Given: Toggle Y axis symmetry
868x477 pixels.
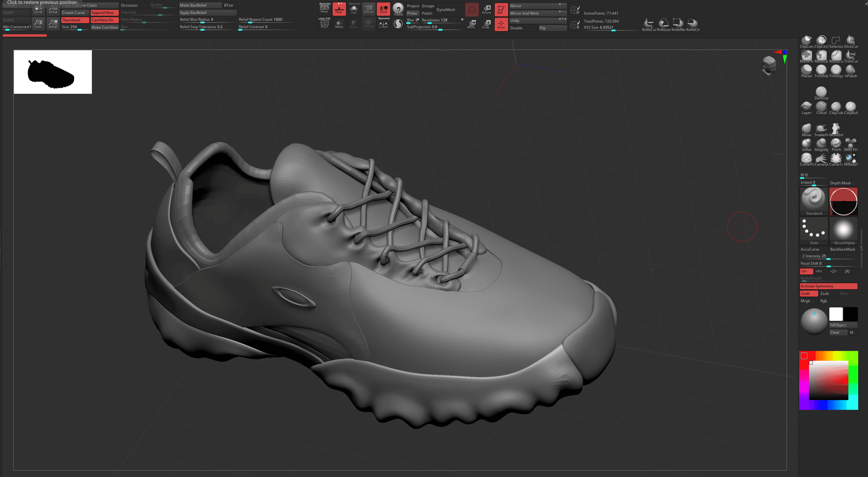Looking at the screenshot, I should [821, 271].
